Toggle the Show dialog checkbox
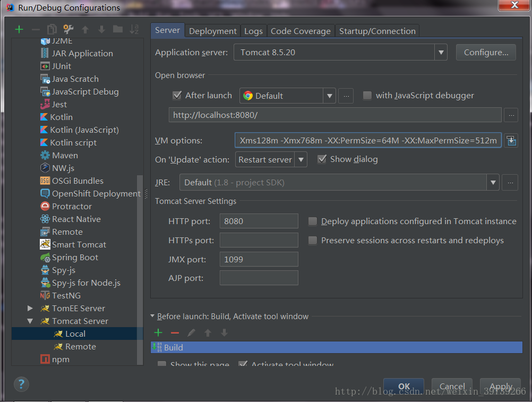 point(322,159)
